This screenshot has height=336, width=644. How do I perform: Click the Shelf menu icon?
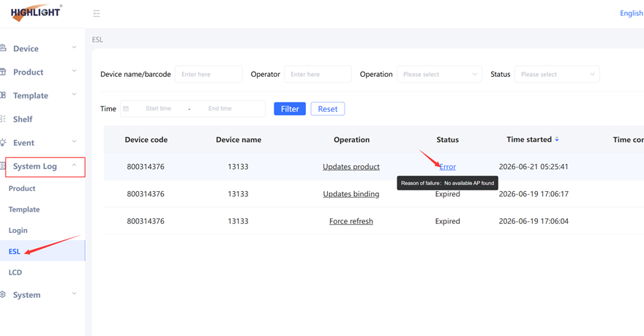(3, 119)
